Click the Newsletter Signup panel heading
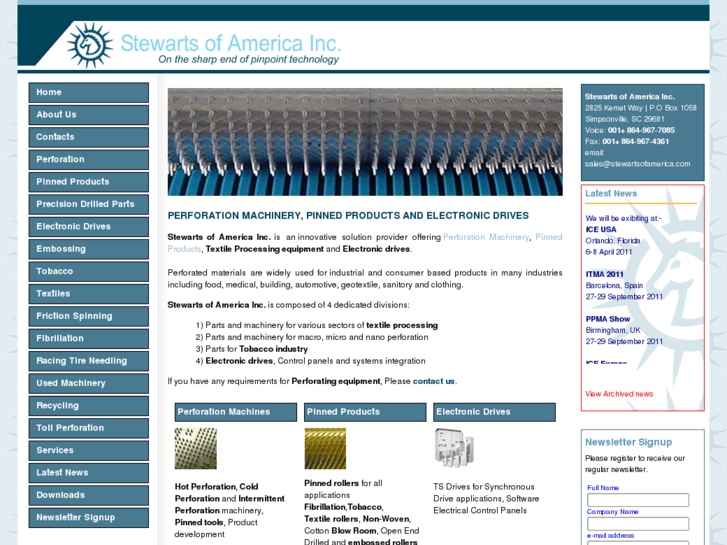 pyautogui.click(x=628, y=442)
